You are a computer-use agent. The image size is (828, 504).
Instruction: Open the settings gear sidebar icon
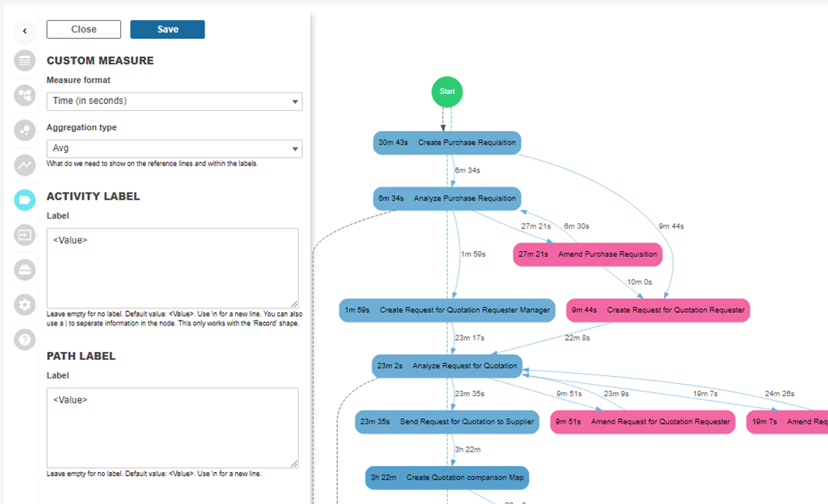click(x=25, y=304)
